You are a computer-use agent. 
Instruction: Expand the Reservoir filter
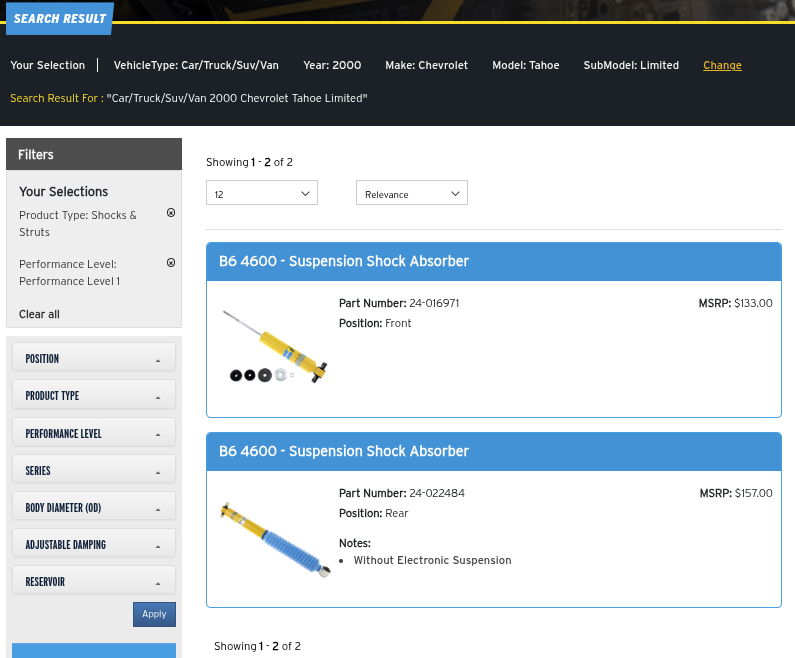94,581
